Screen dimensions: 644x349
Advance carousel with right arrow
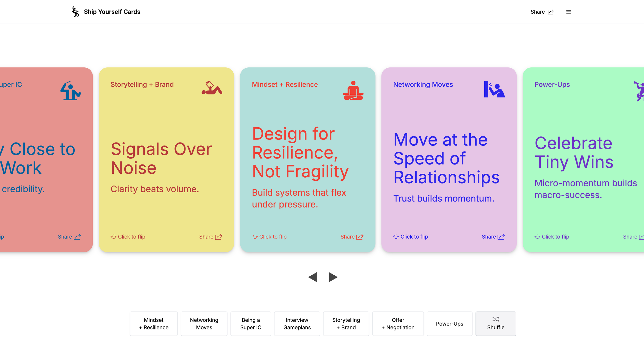click(x=333, y=277)
